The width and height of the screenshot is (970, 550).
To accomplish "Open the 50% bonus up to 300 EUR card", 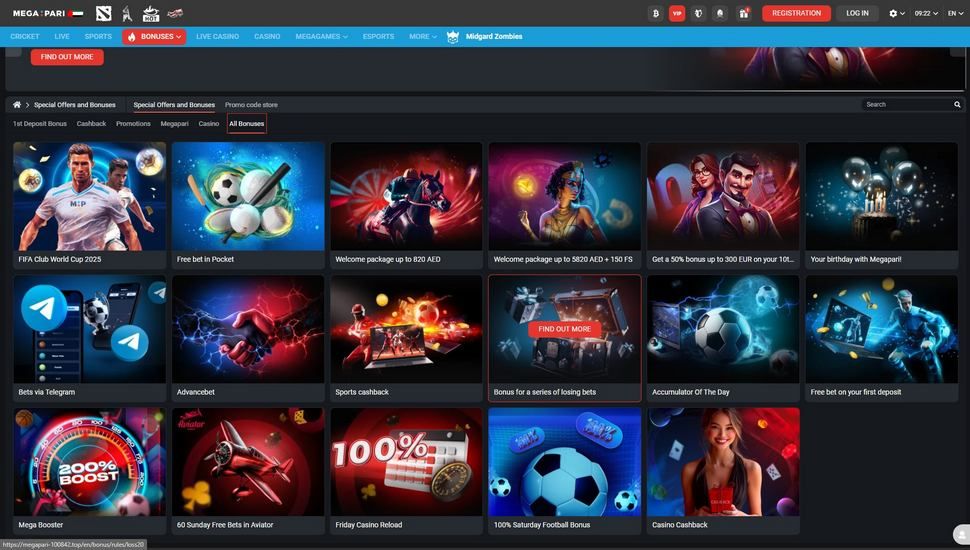I will tap(723, 205).
